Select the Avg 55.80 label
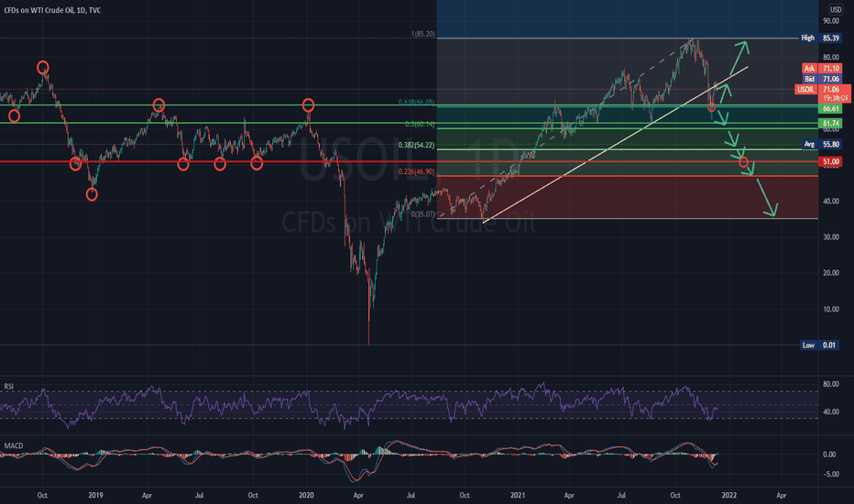 tap(821, 145)
